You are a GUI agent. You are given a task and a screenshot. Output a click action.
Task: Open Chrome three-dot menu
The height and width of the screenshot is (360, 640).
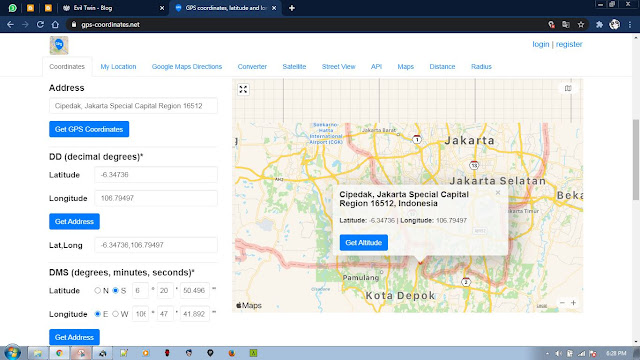[x=630, y=24]
